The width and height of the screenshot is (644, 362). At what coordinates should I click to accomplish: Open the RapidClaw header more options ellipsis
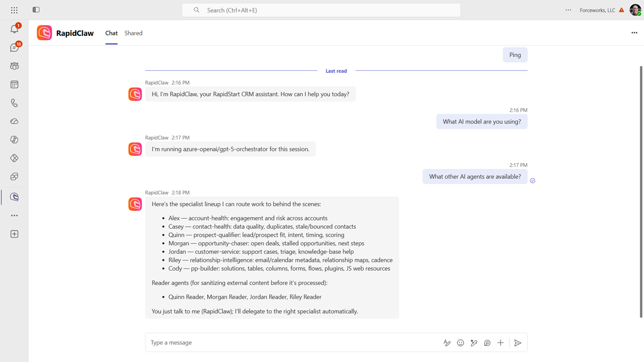click(634, 33)
